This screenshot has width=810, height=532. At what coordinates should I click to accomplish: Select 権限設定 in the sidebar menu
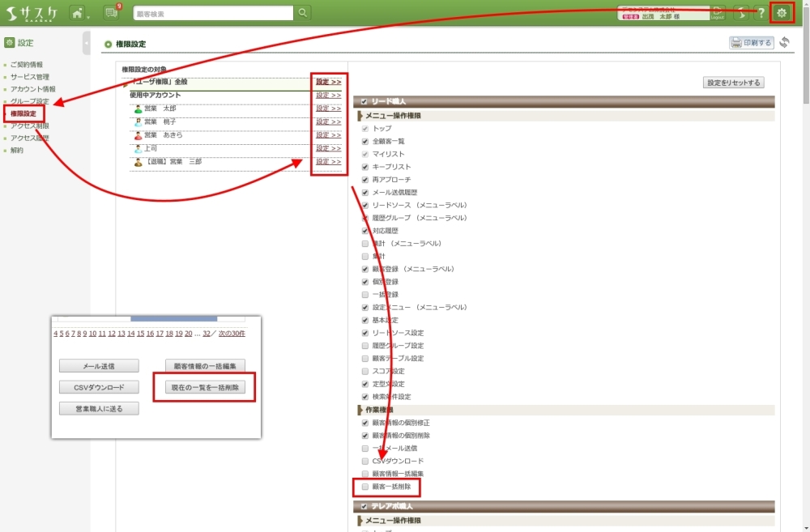(23, 113)
